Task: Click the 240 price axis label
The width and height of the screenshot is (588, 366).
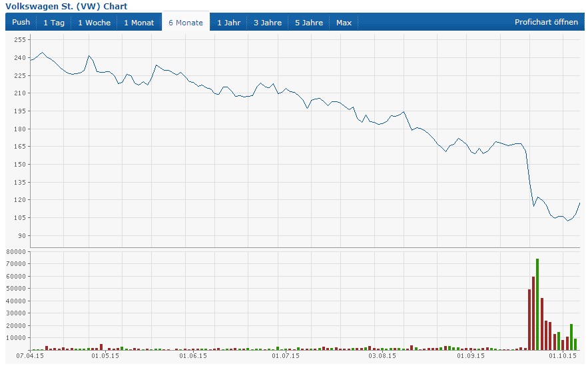Action: [x=20, y=57]
